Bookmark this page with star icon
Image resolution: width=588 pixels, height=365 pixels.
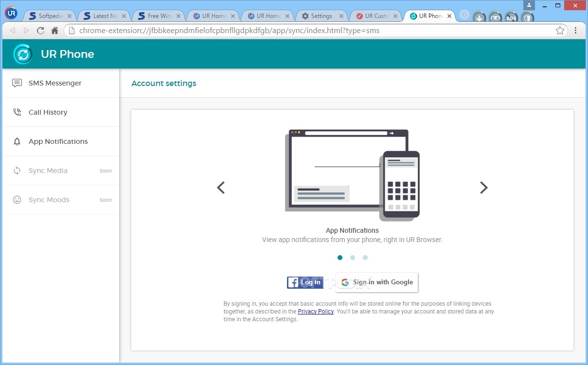(x=560, y=30)
